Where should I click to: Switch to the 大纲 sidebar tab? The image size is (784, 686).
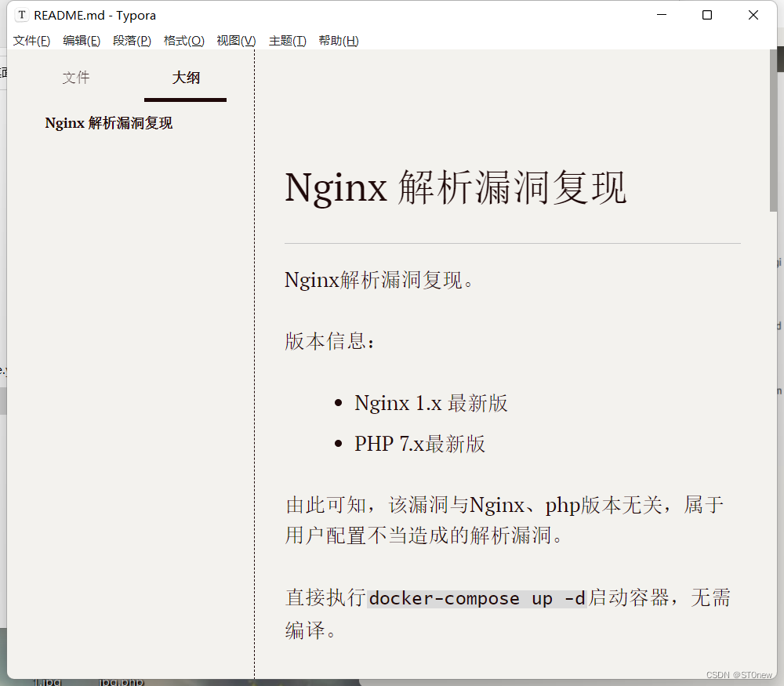[186, 78]
